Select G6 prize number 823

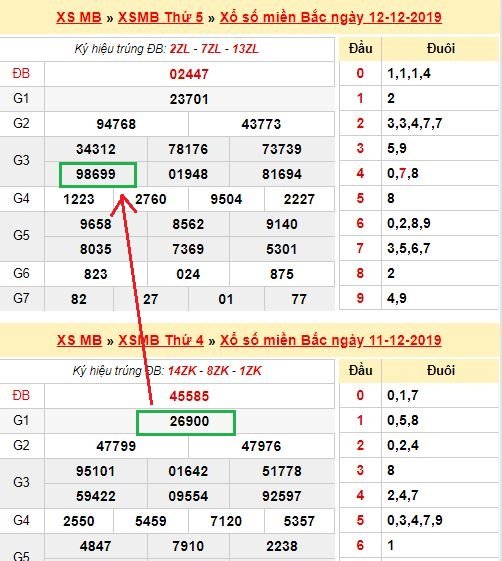[x=96, y=274]
